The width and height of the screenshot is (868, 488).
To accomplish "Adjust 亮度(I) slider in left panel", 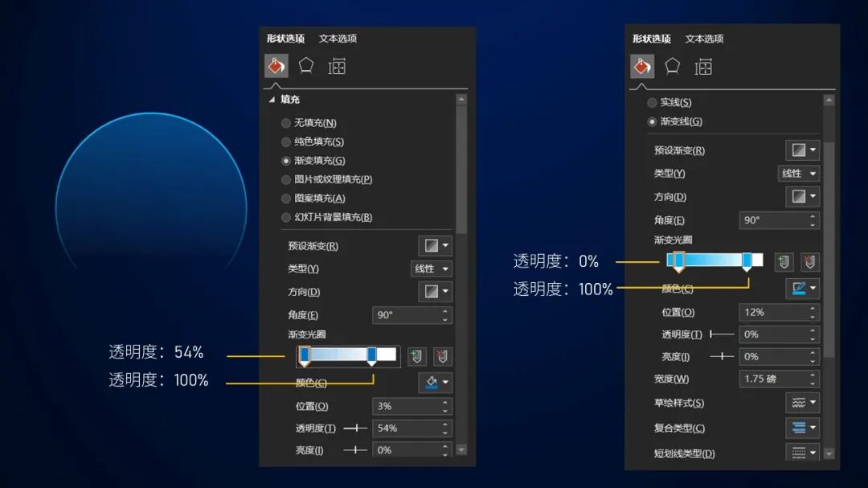I will (355, 449).
